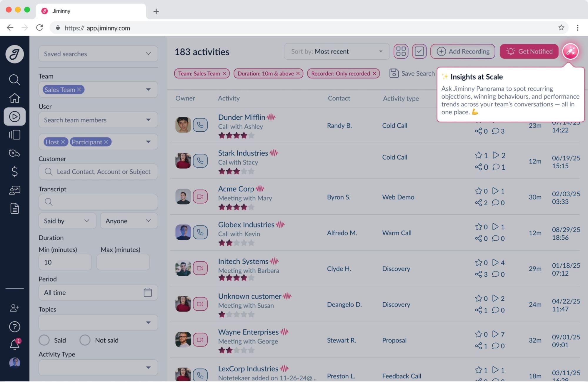The width and height of the screenshot is (588, 382).
Task: Open the Anyone speaker dropdown
Action: [x=129, y=221]
